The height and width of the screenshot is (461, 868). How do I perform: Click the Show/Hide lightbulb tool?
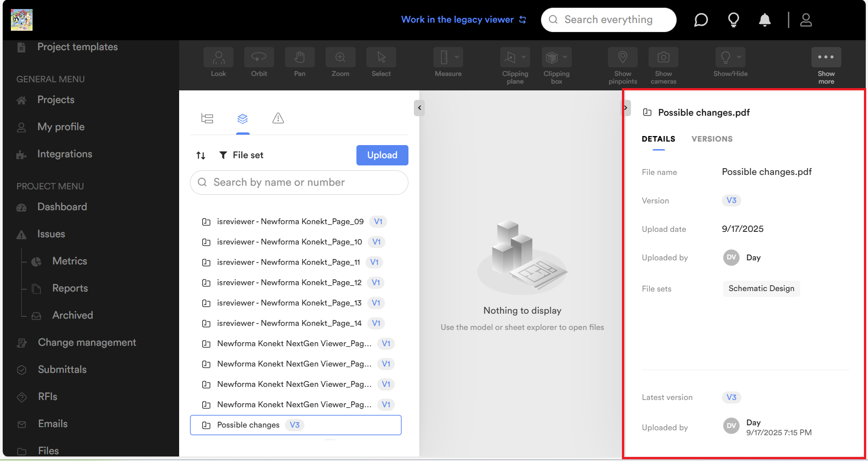[x=726, y=57]
